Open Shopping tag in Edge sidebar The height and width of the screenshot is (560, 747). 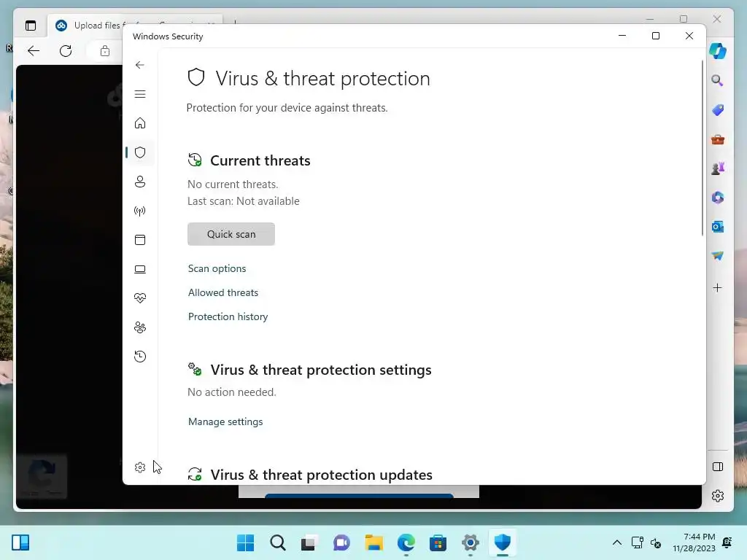pos(718,110)
